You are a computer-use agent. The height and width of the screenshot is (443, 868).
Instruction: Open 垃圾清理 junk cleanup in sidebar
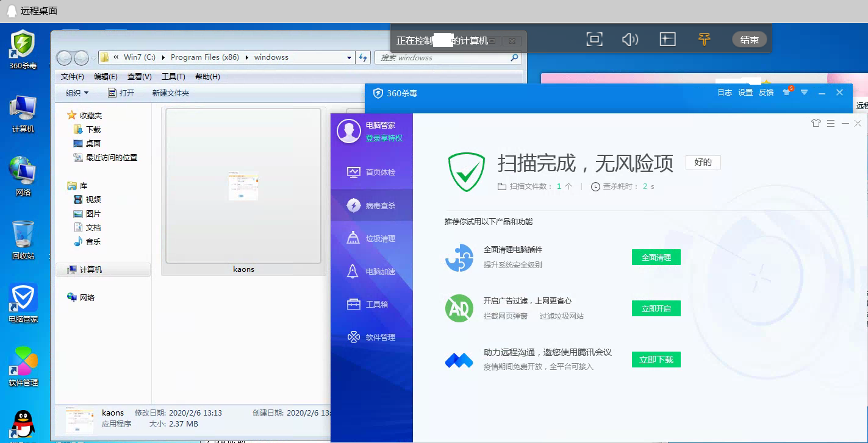(371, 238)
